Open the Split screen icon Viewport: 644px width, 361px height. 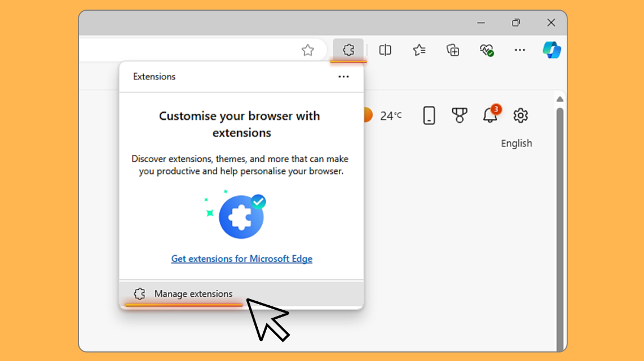point(385,50)
